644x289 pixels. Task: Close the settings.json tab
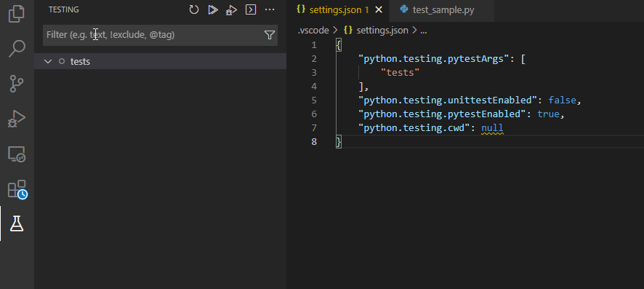379,10
